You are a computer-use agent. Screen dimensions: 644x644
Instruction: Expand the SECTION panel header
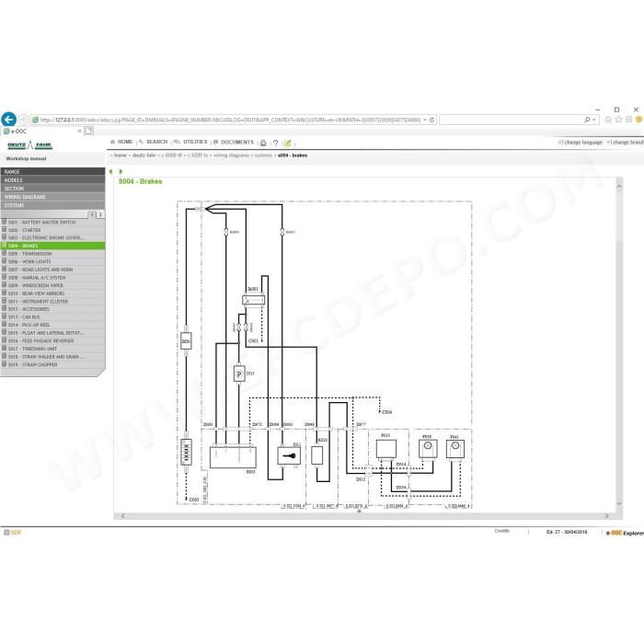[52, 189]
